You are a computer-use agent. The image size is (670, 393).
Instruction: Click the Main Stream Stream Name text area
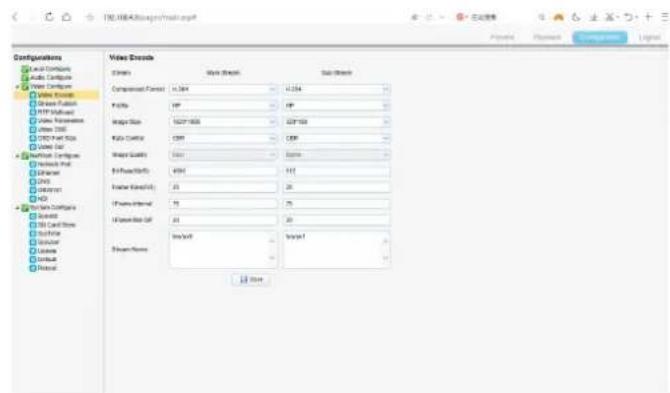(x=223, y=249)
